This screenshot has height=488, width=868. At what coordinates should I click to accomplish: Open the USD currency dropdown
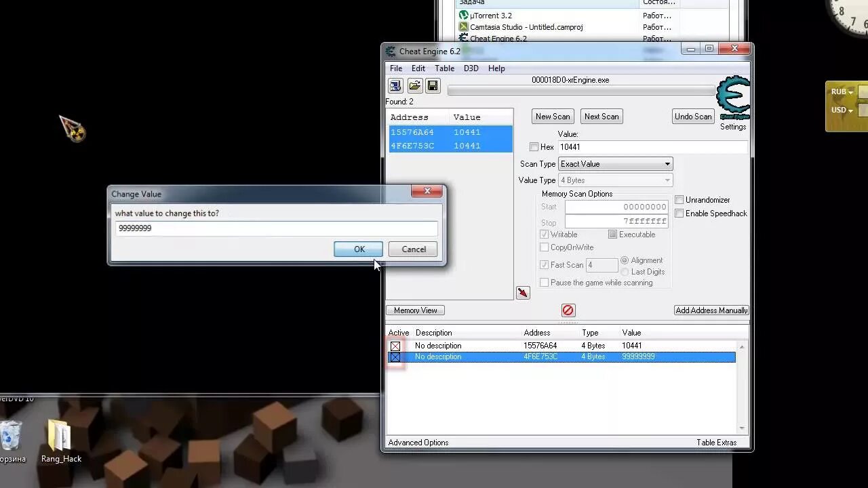842,110
